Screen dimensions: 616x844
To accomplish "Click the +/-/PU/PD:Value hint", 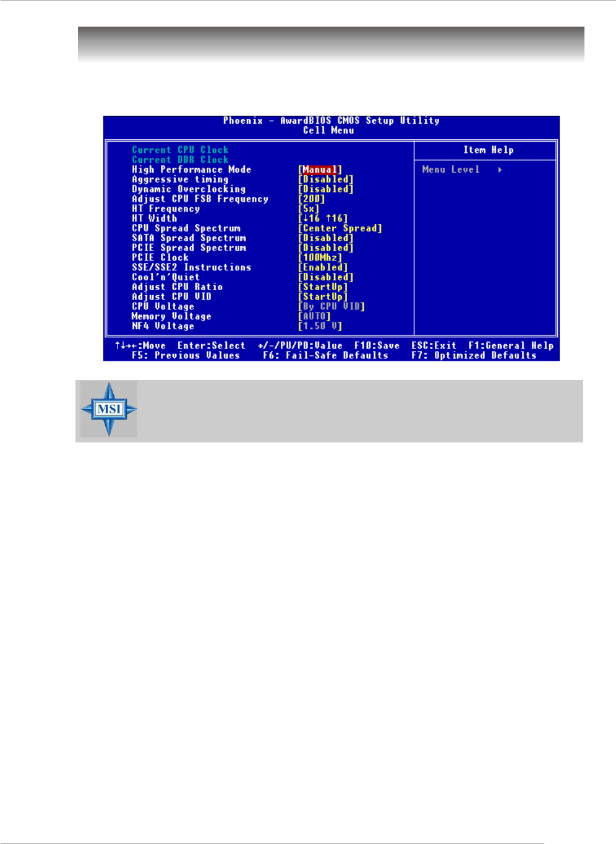I will pos(300,346).
